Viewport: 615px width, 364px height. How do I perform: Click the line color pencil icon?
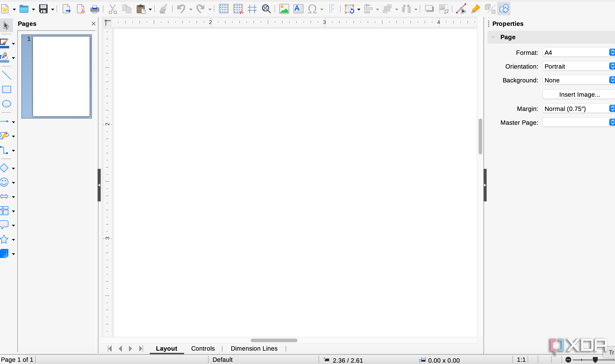point(4,43)
